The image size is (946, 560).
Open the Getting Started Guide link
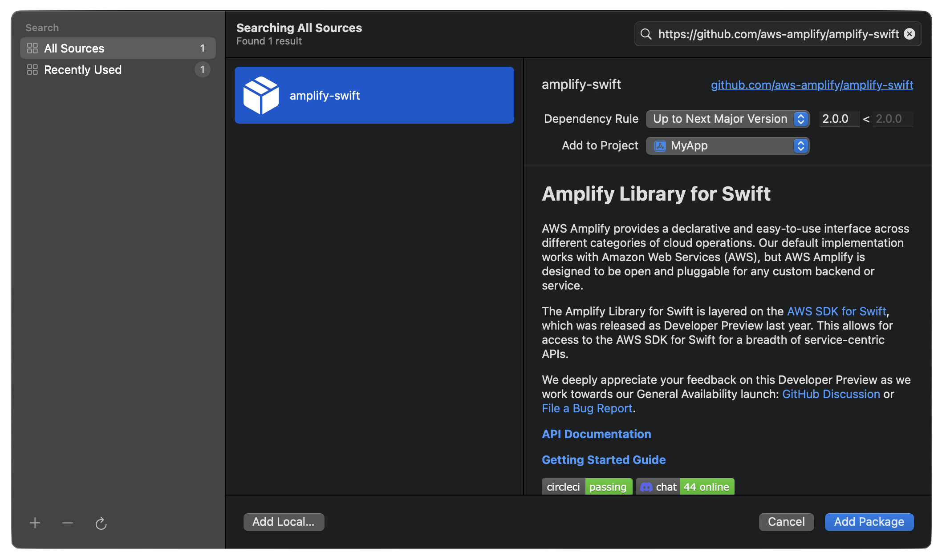603,460
